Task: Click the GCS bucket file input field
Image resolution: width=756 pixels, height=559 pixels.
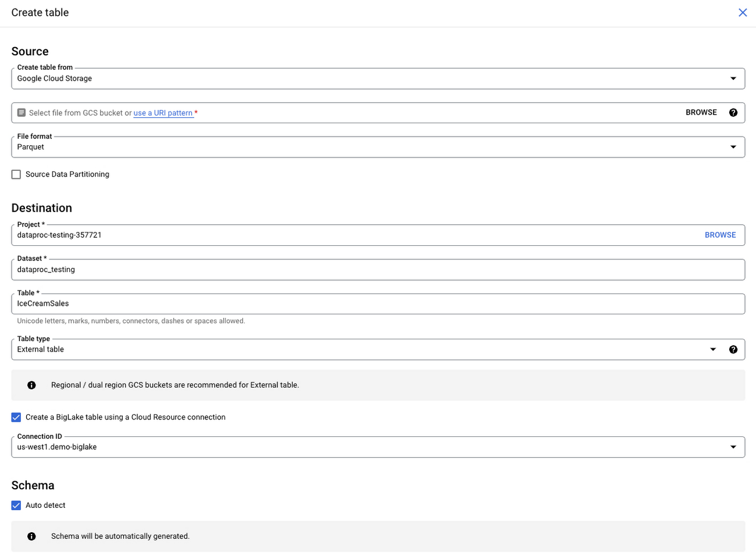Action: (378, 113)
